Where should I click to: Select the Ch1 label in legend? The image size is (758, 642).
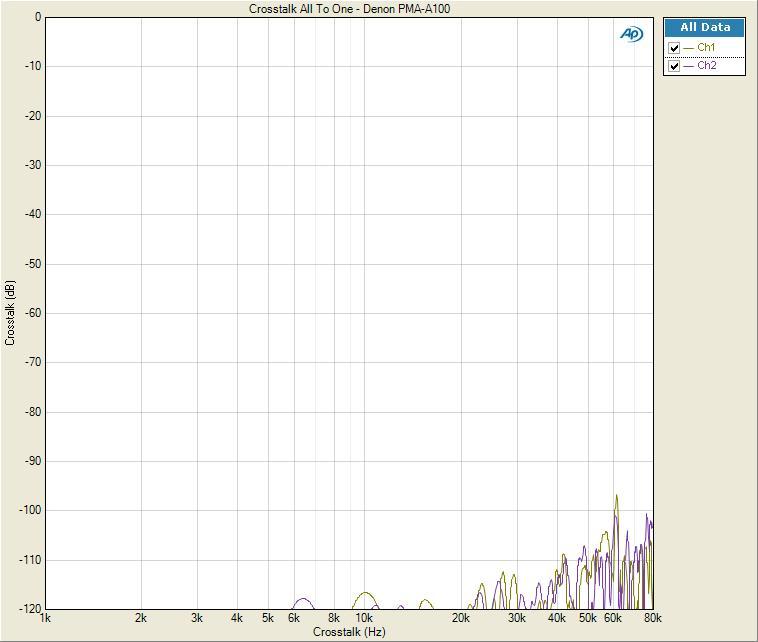pos(706,48)
